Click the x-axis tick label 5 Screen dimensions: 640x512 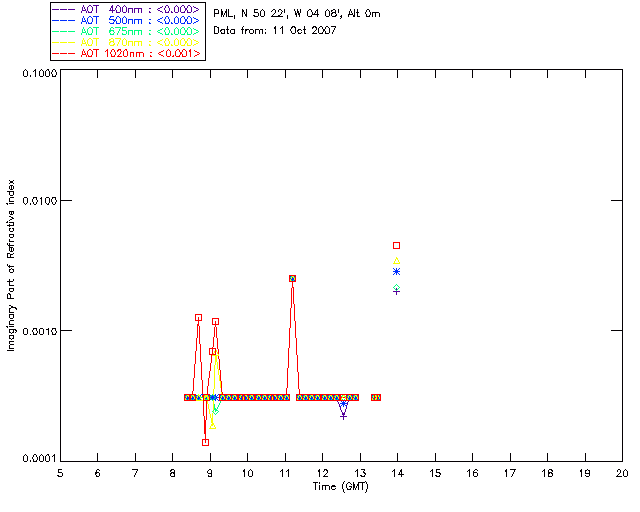pyautogui.click(x=60, y=473)
